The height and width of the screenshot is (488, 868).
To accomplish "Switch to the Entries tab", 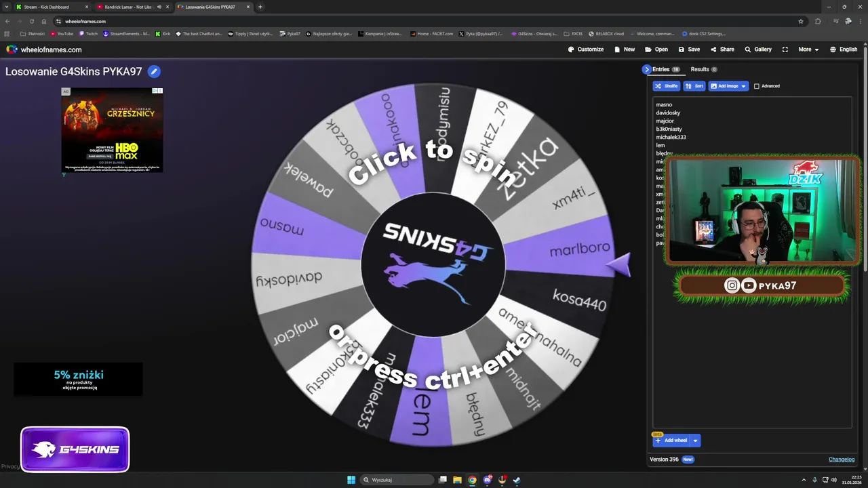I will point(666,69).
